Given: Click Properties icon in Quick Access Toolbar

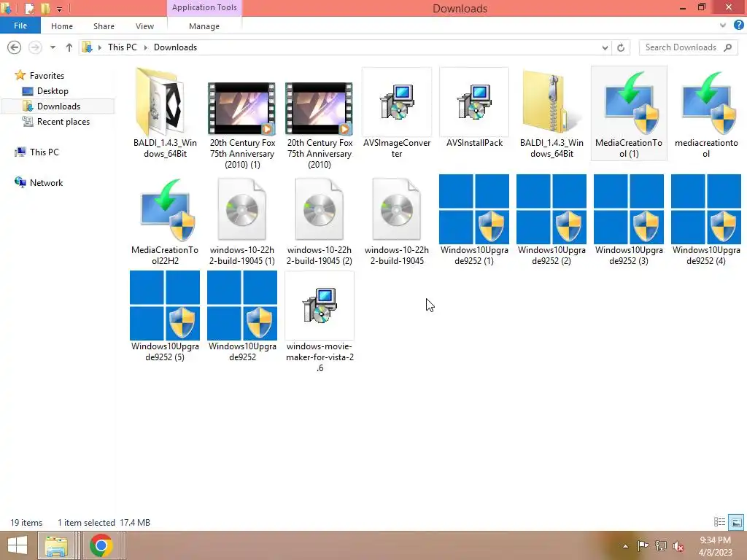Looking at the screenshot, I should [x=29, y=9].
